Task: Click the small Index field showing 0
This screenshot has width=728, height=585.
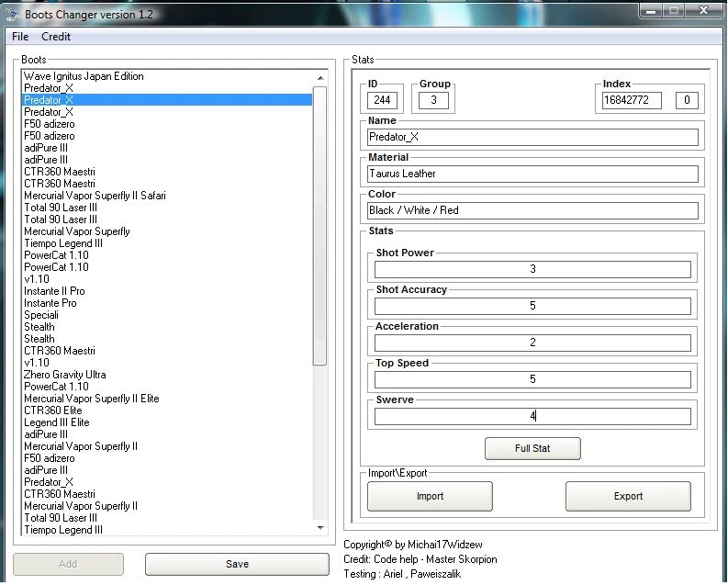Action: coord(687,100)
